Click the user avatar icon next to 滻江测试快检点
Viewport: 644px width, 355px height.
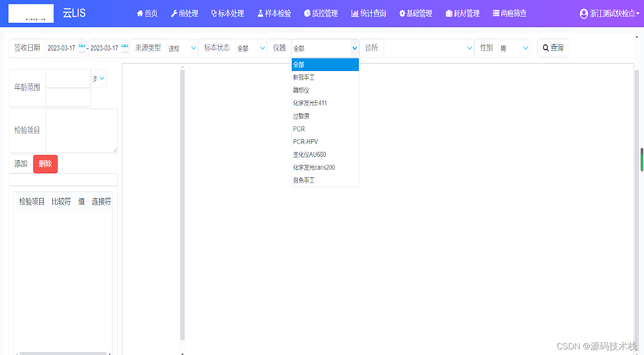tap(584, 14)
